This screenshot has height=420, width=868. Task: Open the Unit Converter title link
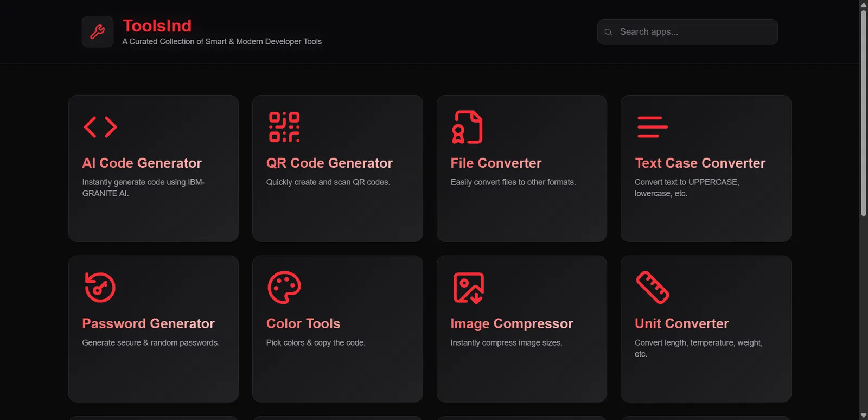pyautogui.click(x=681, y=323)
